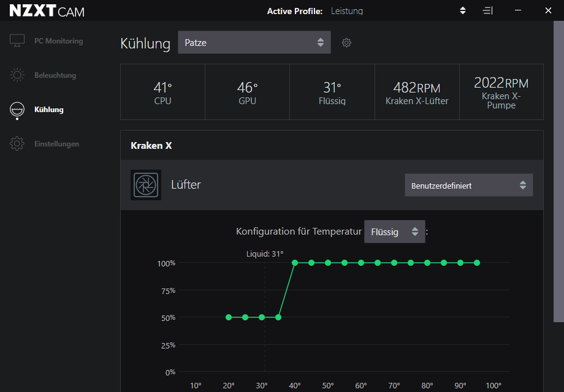The height and width of the screenshot is (392, 564).
Task: Minimize the NZXT CAM window
Action: coord(518,10)
